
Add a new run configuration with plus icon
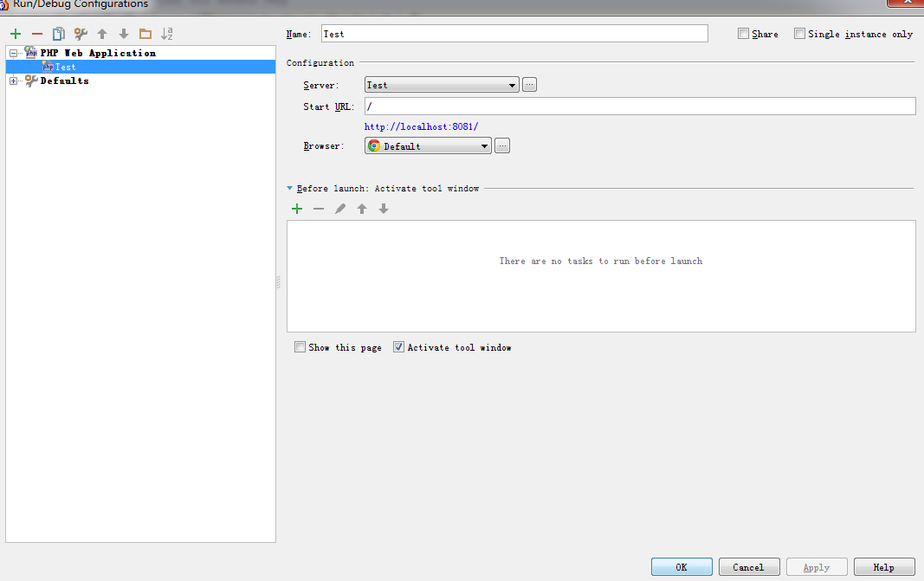(16, 34)
